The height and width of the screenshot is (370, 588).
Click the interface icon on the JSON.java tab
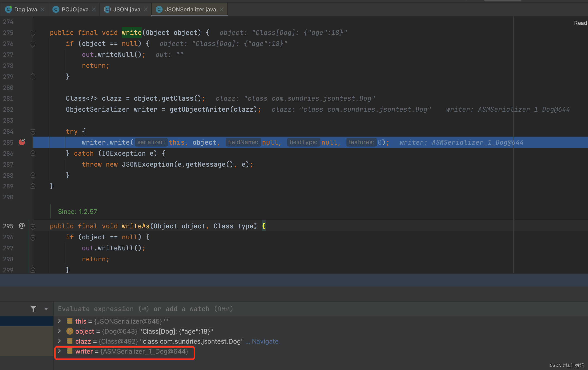pos(107,9)
